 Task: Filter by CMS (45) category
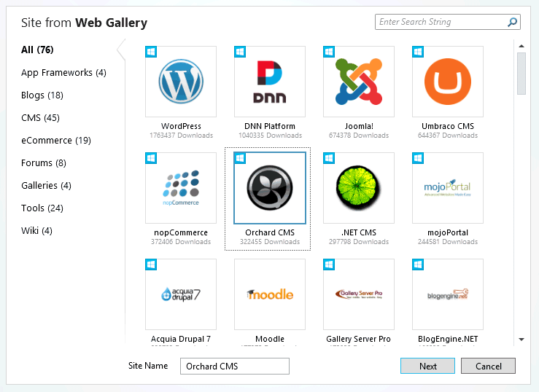click(41, 118)
